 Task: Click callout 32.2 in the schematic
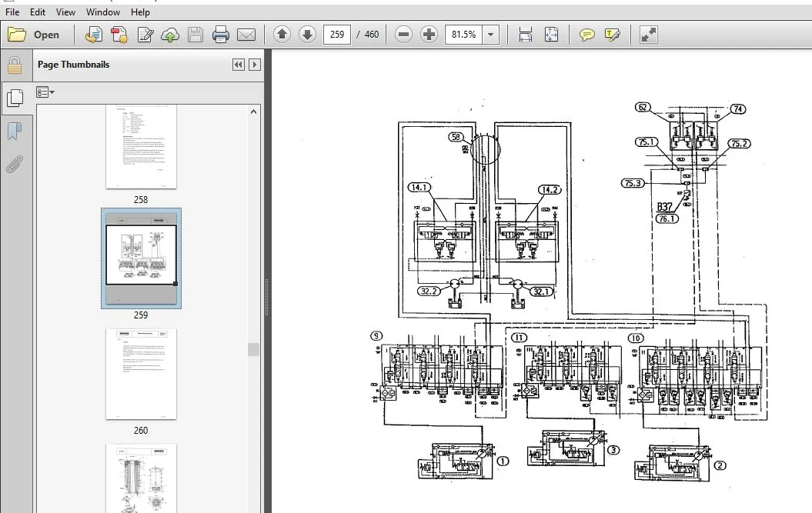coord(429,291)
